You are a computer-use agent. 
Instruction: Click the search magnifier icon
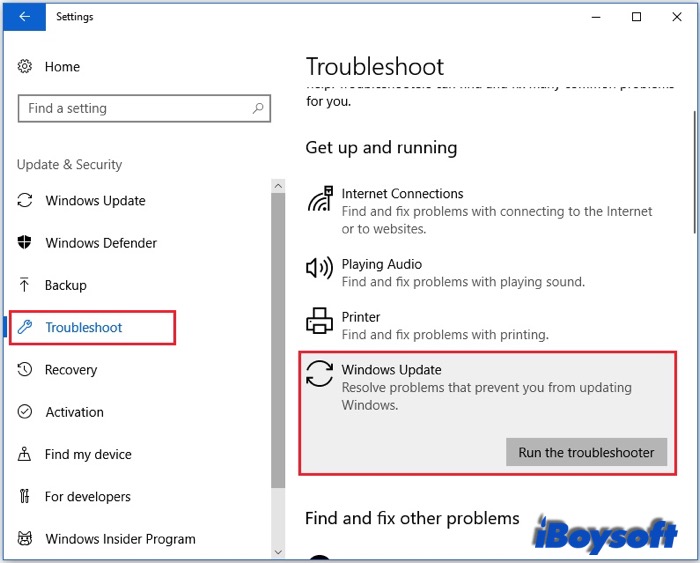258,108
